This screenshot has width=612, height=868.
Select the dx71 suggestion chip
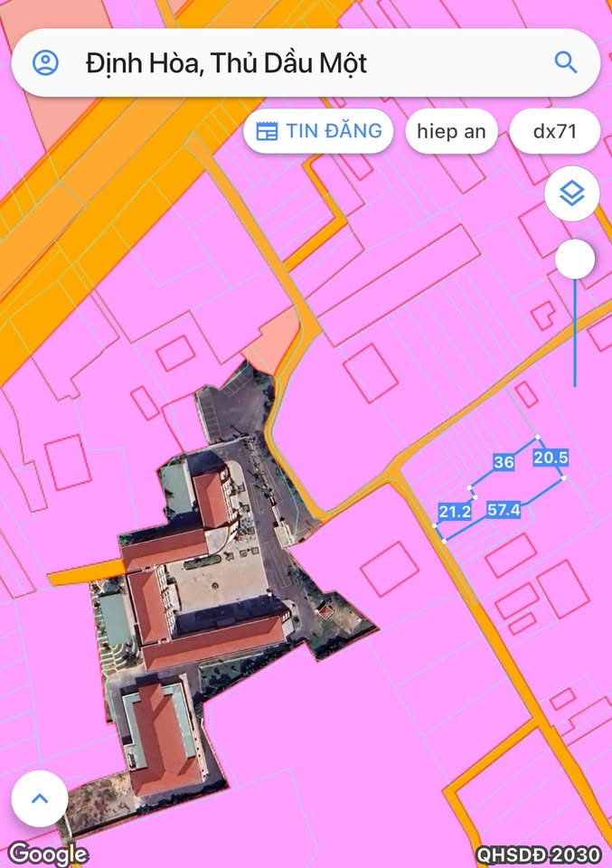554,131
